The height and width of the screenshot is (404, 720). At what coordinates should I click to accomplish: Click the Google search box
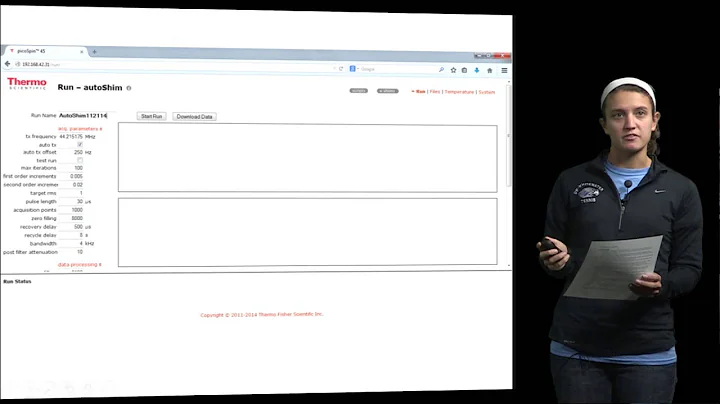pos(397,69)
